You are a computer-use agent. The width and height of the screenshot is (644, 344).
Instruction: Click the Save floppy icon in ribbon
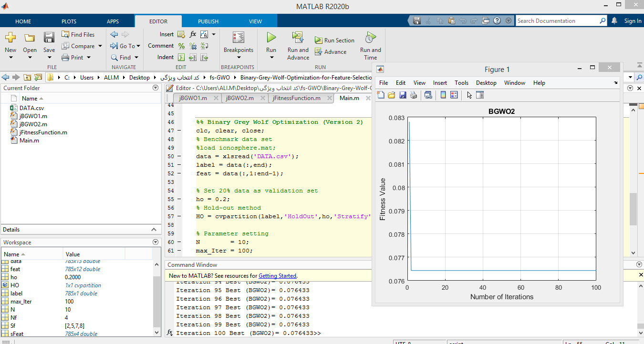49,38
